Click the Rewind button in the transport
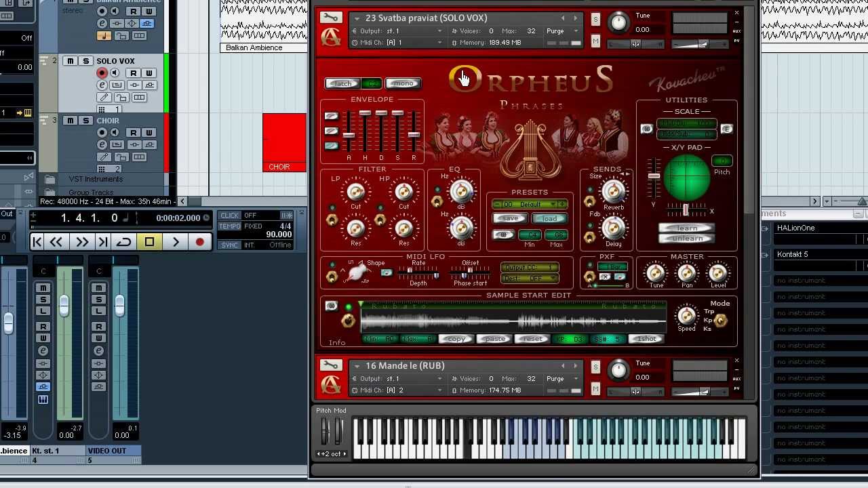The height and width of the screenshot is (488, 868). (x=57, y=242)
